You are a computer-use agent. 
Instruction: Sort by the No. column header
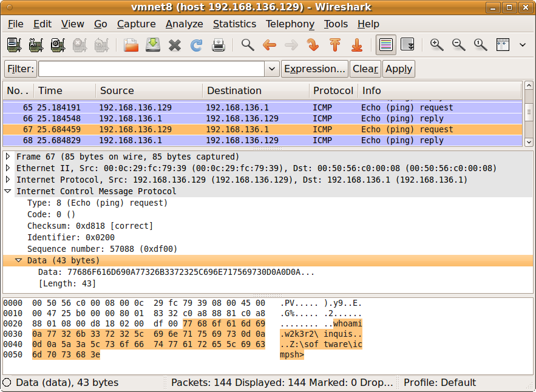click(x=18, y=90)
